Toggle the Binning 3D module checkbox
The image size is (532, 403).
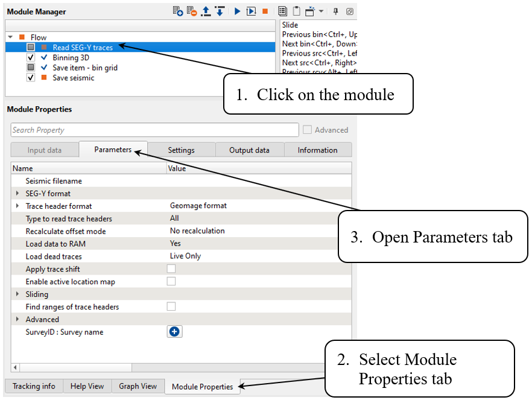tap(31, 57)
